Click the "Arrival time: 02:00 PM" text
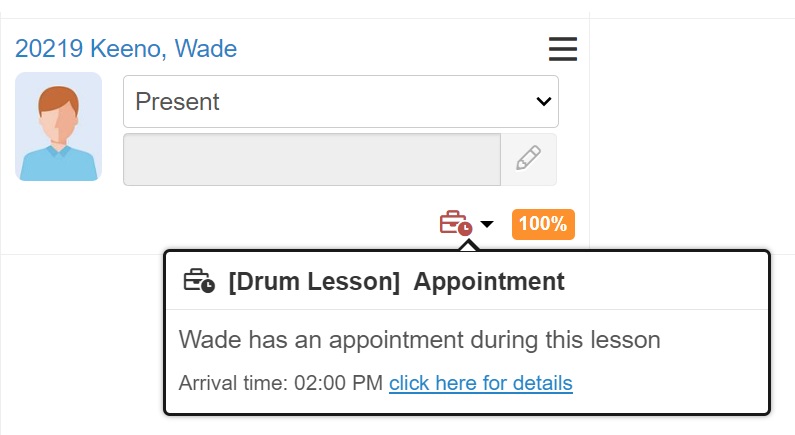 280,383
